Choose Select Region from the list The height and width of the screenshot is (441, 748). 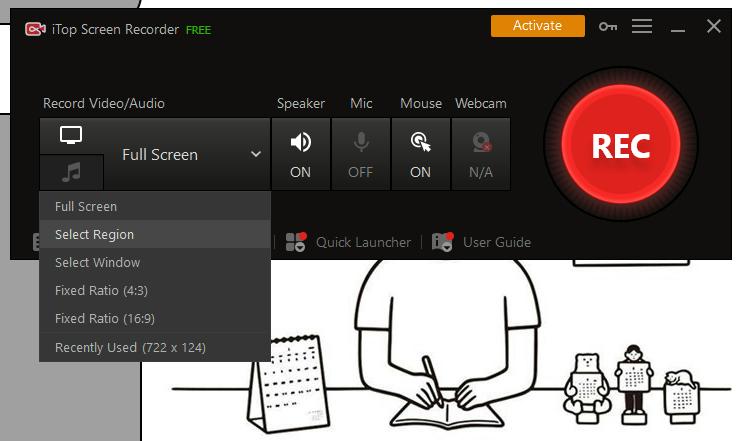tap(155, 234)
